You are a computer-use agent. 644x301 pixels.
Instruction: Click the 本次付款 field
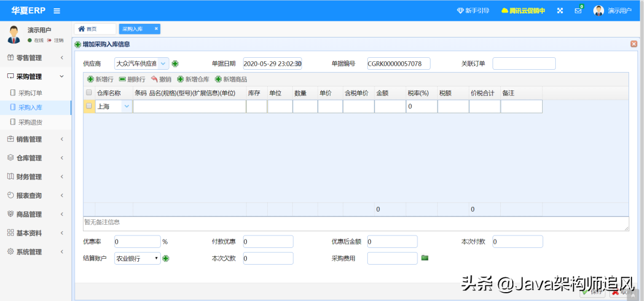coord(518,242)
